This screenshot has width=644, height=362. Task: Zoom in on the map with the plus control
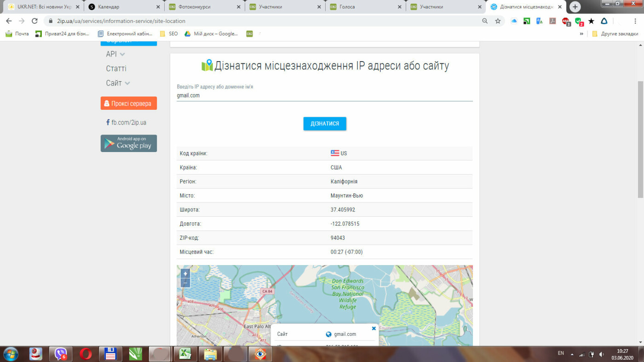185,274
